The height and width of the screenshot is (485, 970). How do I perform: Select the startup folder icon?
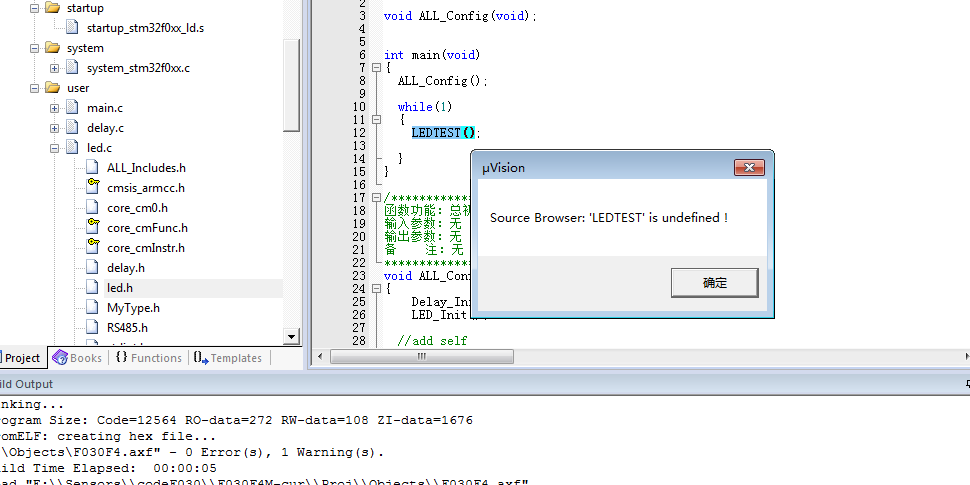pyautogui.click(x=53, y=8)
